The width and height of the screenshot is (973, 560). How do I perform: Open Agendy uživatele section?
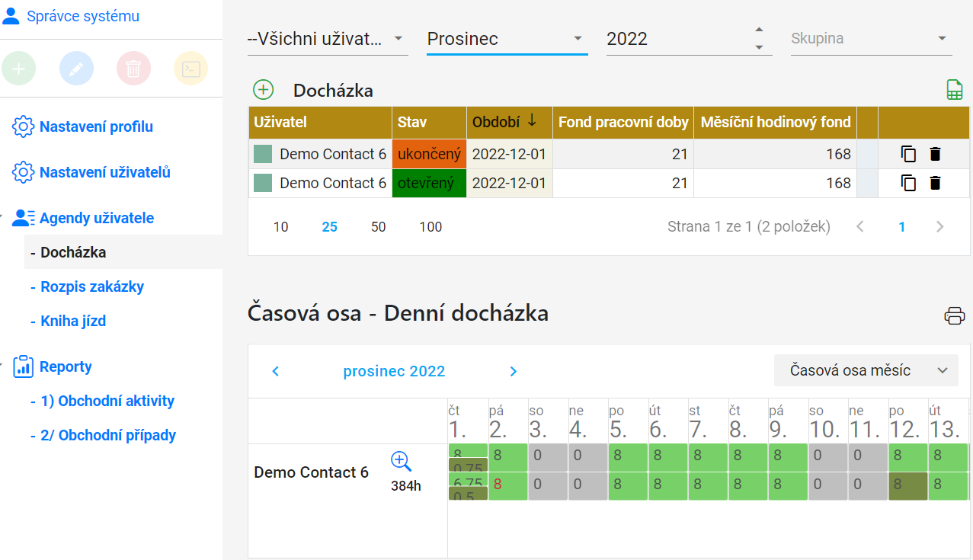[97, 219]
